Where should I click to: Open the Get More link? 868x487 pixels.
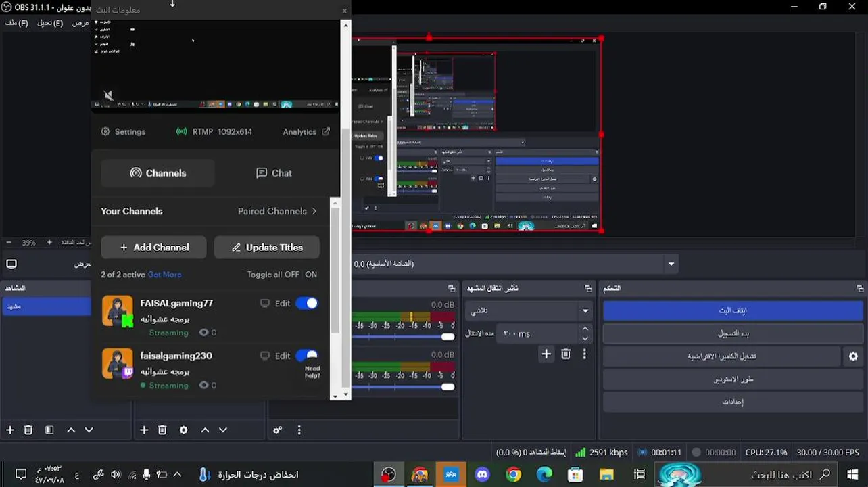coord(164,275)
